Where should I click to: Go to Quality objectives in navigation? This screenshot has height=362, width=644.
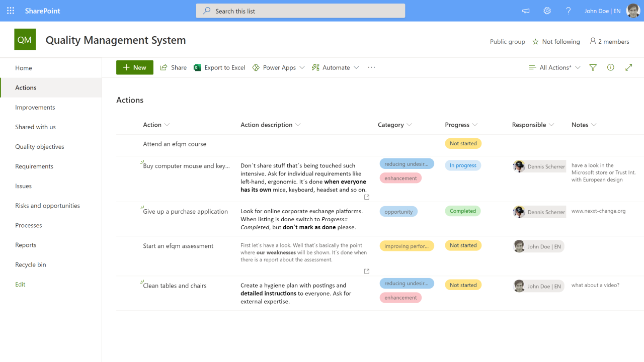[x=40, y=147]
